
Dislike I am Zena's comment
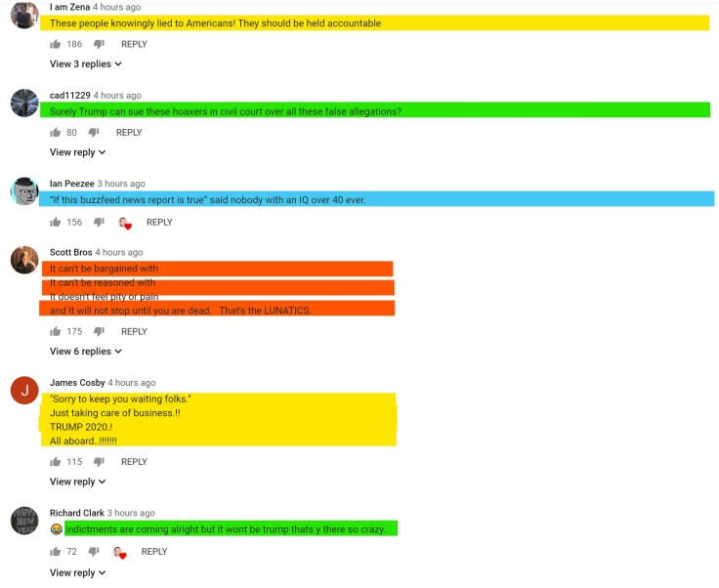coord(99,44)
